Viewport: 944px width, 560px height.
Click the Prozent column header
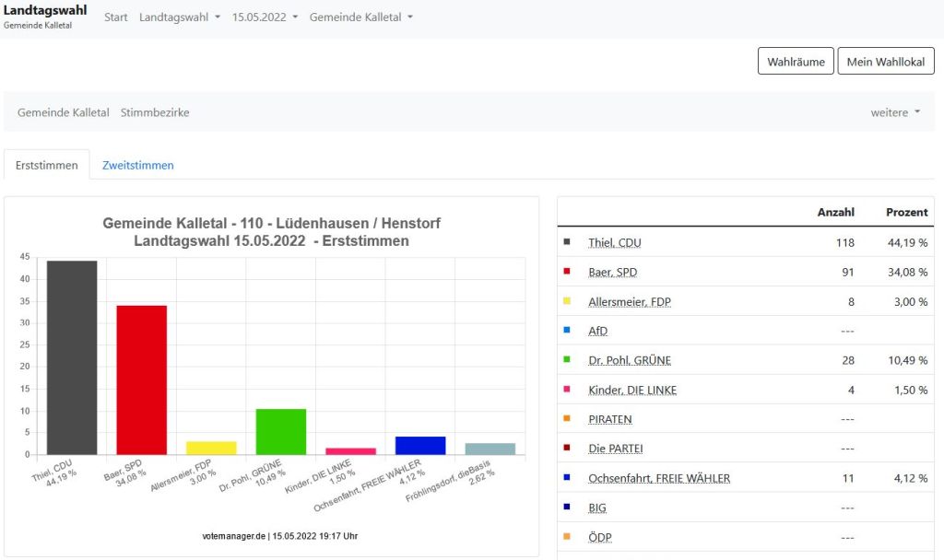(x=907, y=212)
